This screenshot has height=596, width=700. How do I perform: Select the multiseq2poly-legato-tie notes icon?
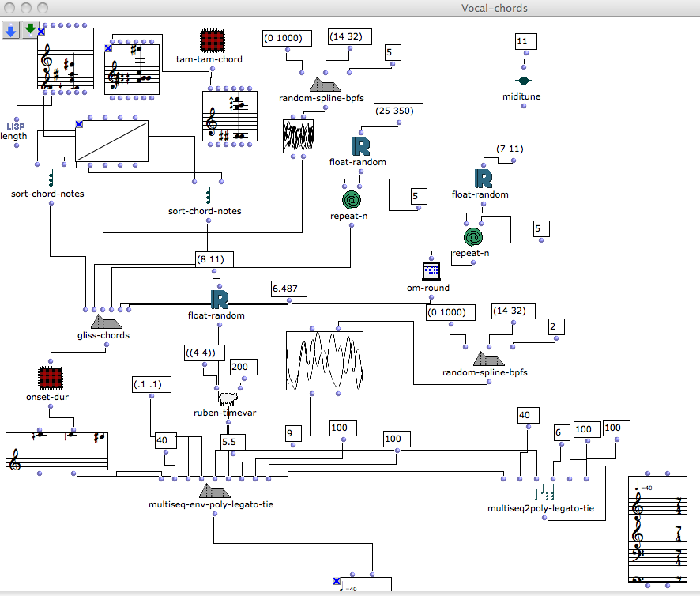(x=544, y=493)
